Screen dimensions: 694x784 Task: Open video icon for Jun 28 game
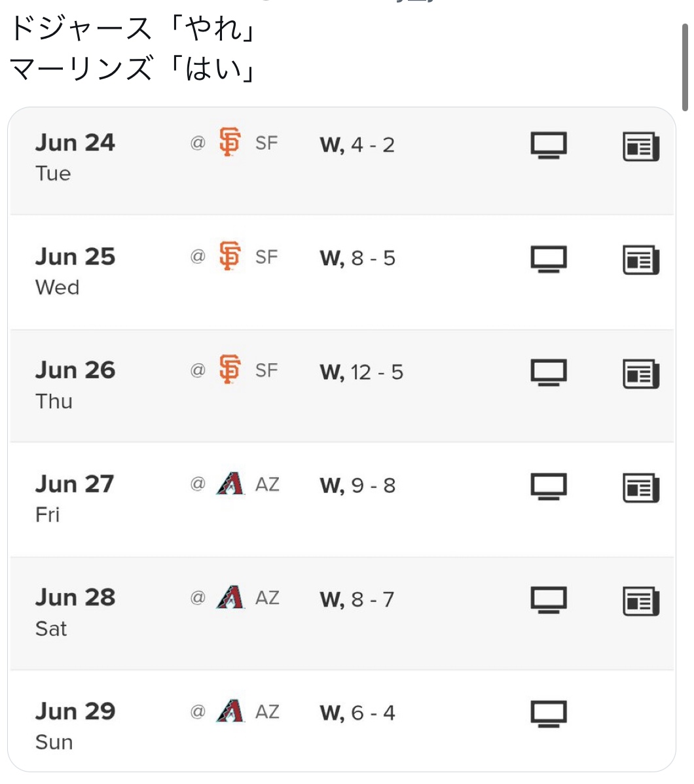(549, 600)
